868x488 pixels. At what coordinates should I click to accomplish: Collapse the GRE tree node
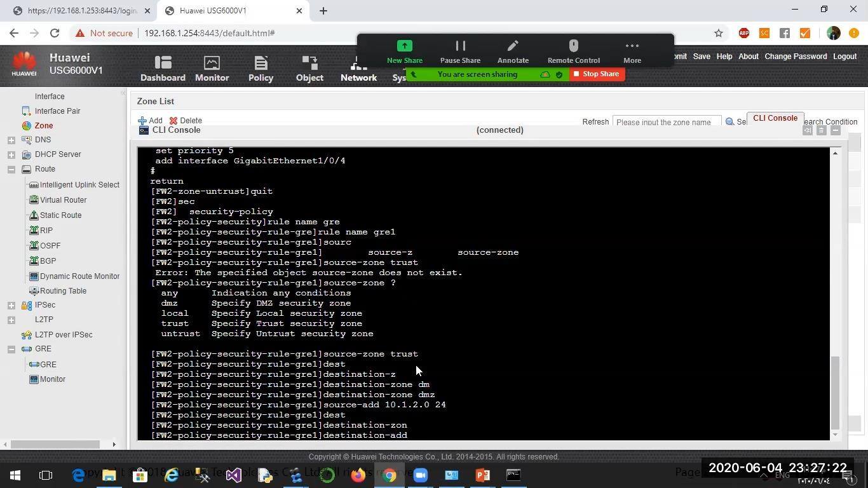(x=11, y=349)
